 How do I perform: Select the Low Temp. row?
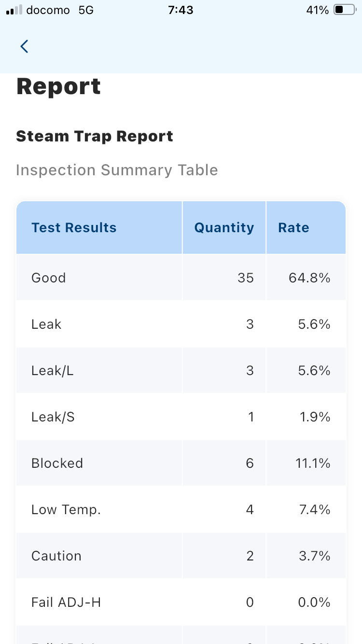point(181,509)
